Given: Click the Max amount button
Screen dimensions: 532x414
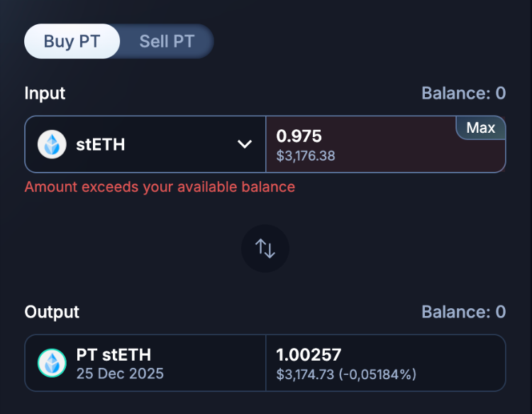Looking at the screenshot, I should [x=481, y=128].
